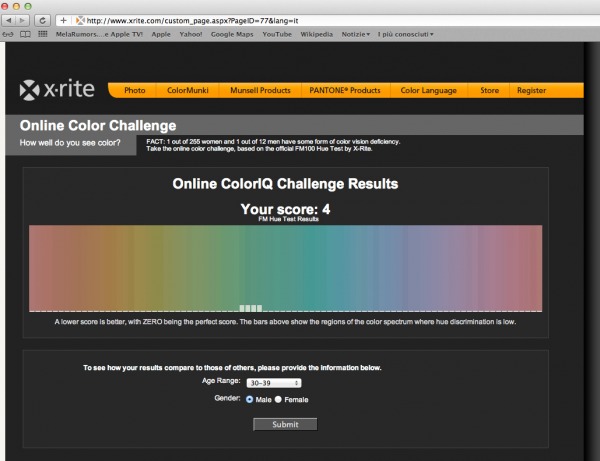This screenshot has height=461, width=600.
Task: Go to the PANTONE Products tab
Action: (346, 91)
